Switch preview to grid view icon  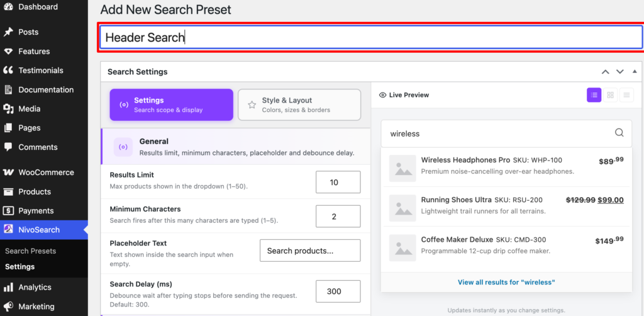(610, 95)
